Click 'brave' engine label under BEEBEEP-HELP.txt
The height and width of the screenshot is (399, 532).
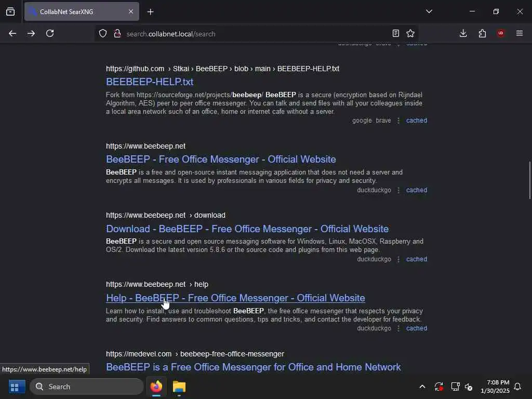[383, 121]
